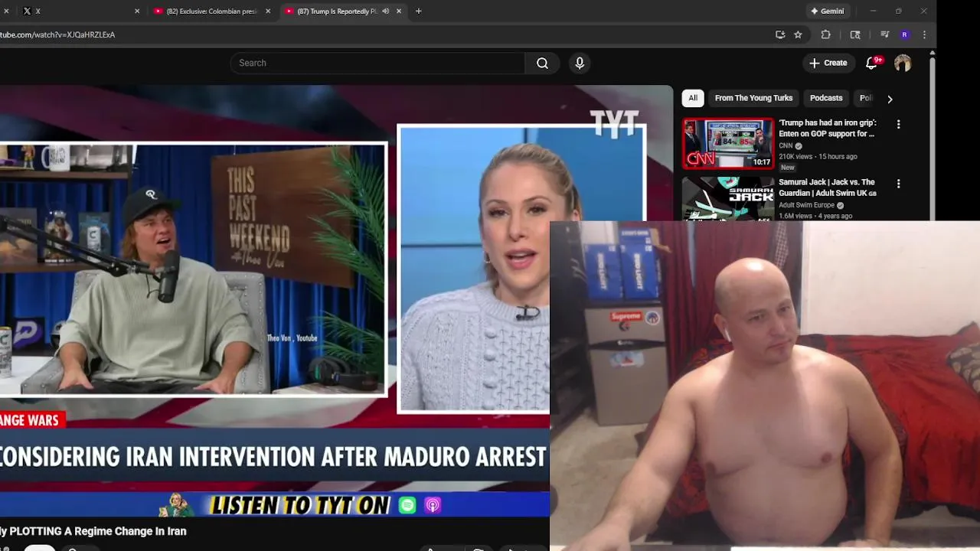Close the X tab
This screenshot has height=551, width=980.
click(x=137, y=11)
